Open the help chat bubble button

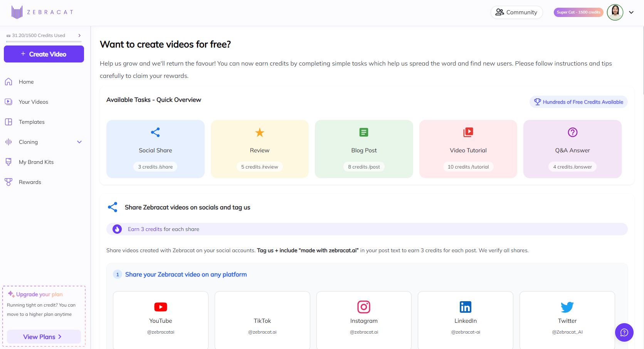624,332
